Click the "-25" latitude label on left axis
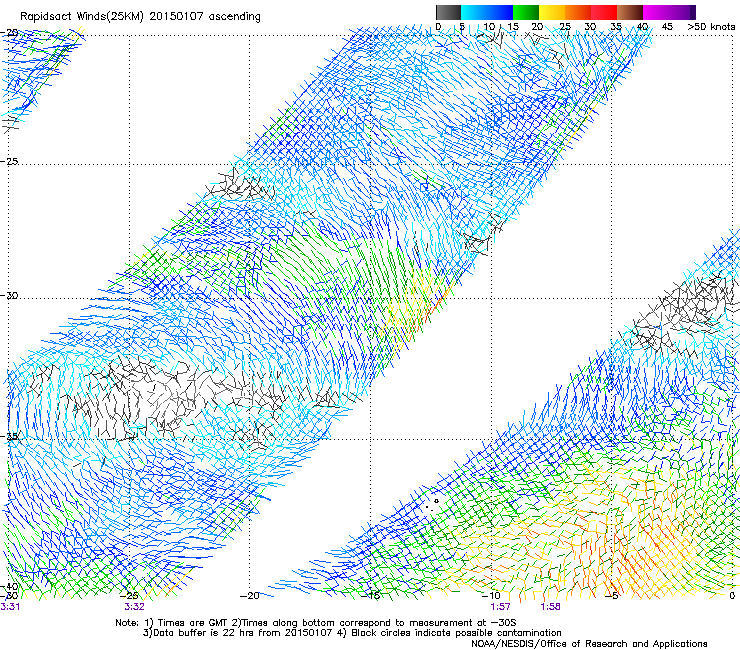 (x=9, y=161)
